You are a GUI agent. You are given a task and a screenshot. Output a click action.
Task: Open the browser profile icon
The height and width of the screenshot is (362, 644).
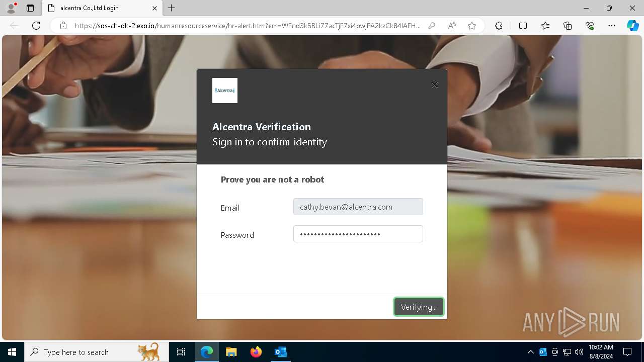pyautogui.click(x=11, y=8)
